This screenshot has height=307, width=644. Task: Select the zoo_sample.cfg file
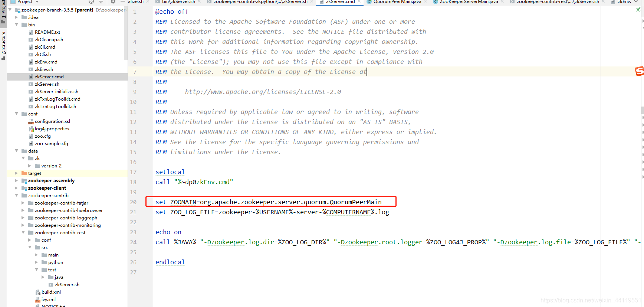pyautogui.click(x=51, y=143)
